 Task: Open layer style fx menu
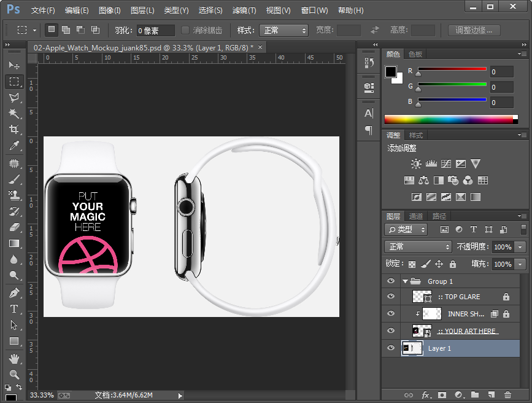[x=426, y=395]
